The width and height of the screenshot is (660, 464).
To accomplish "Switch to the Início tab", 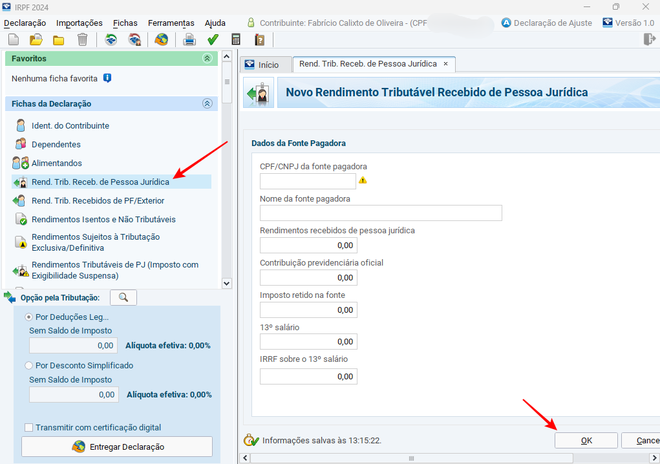I will (266, 64).
